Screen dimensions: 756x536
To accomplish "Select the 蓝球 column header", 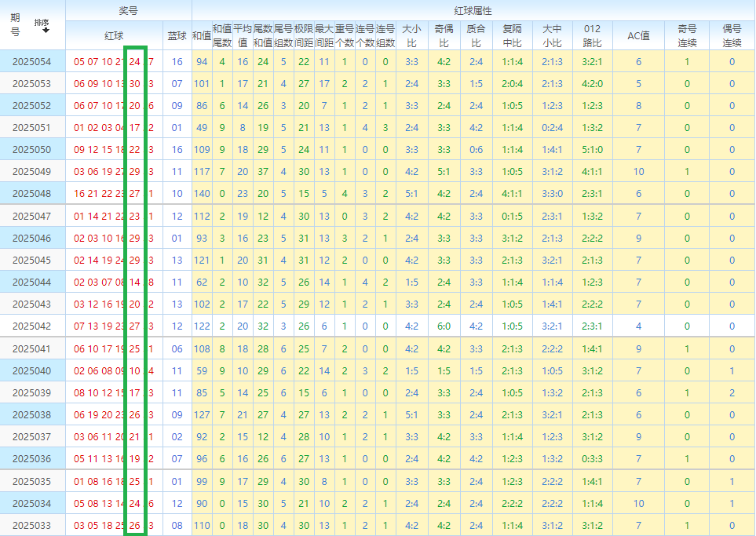I will [x=177, y=35].
